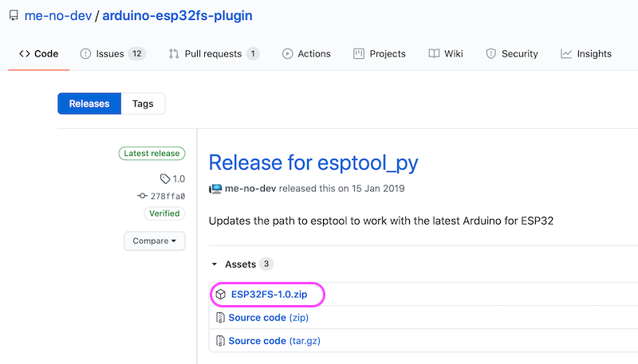Viewport: 638px width, 364px height.
Task: Click the Pull requests count badge 1
Action: point(253,53)
